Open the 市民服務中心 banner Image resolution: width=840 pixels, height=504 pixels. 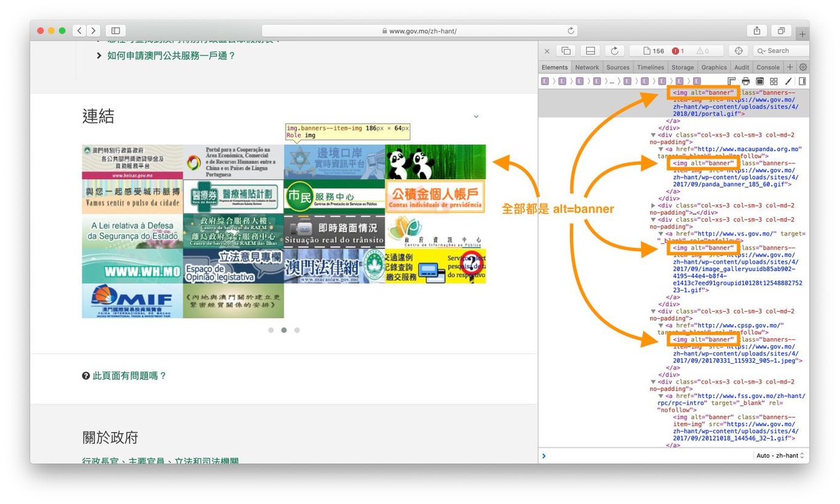335,197
